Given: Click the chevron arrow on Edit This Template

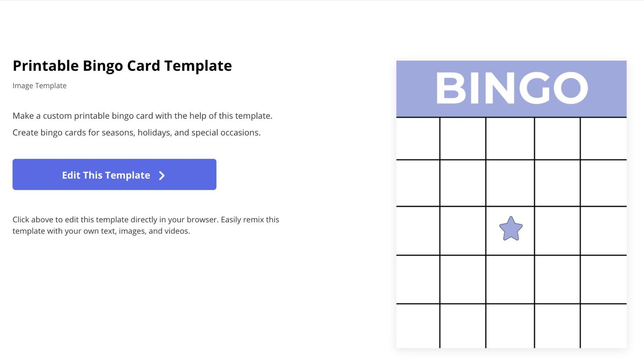Looking at the screenshot, I should (x=162, y=175).
